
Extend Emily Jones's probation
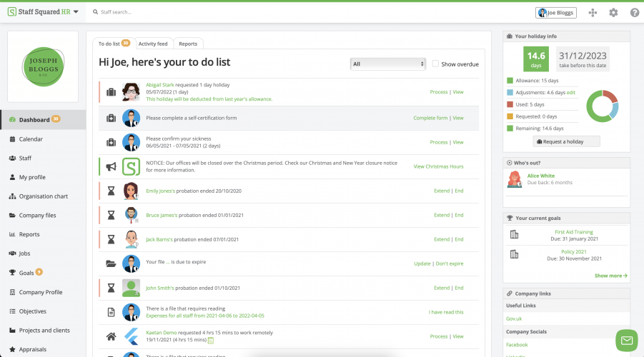point(442,191)
